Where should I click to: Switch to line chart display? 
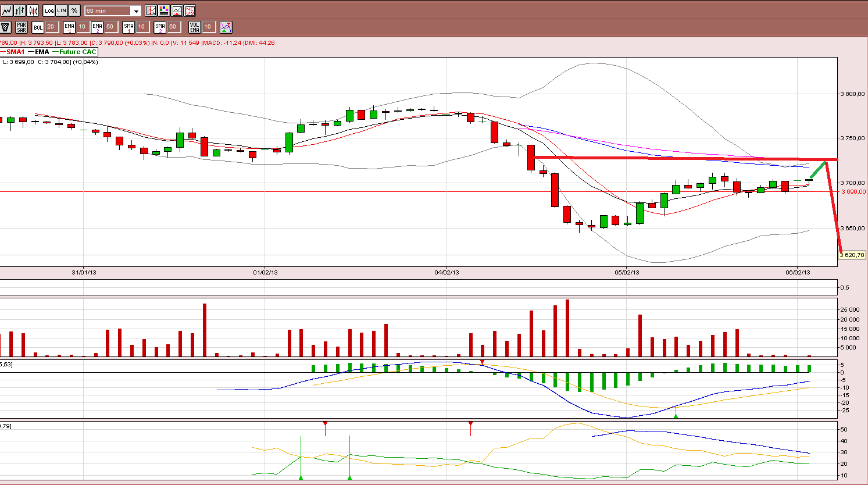(x=7, y=10)
